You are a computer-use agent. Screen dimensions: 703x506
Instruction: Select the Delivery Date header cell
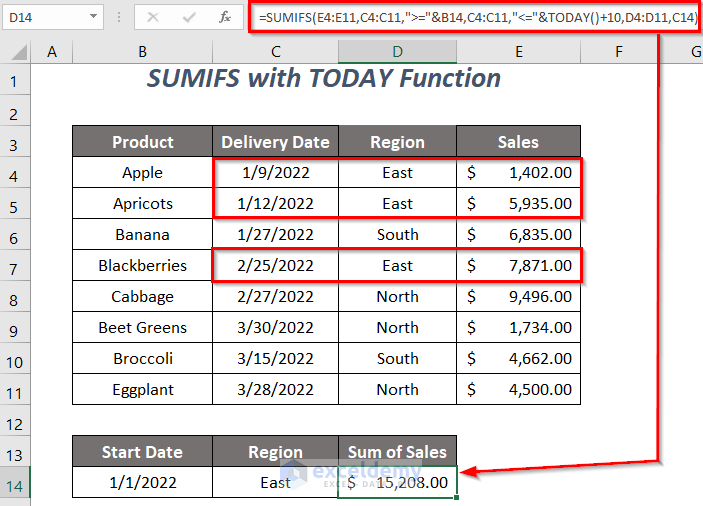(275, 142)
